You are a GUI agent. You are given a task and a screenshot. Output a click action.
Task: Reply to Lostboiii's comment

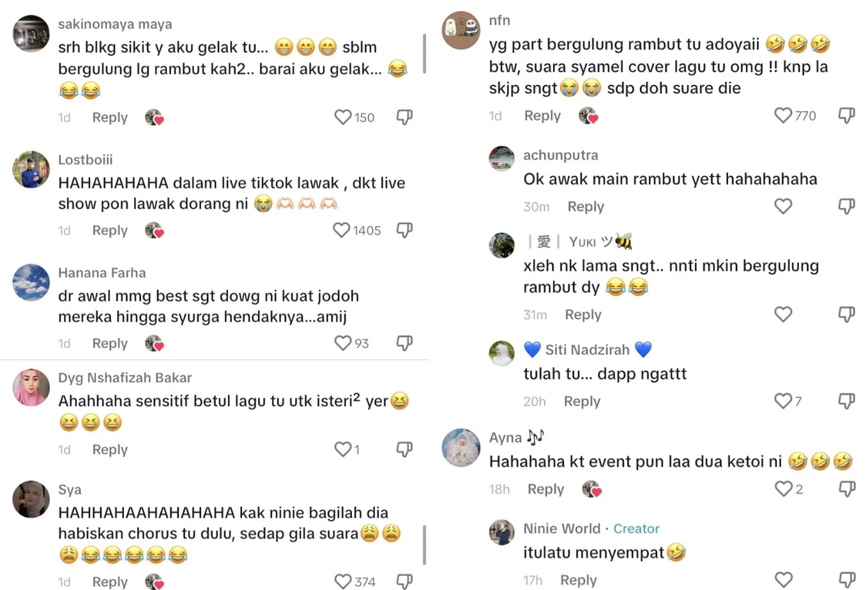tap(110, 231)
